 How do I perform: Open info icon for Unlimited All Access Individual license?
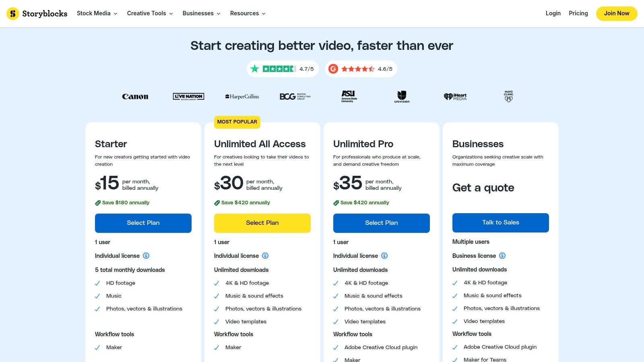(265, 256)
